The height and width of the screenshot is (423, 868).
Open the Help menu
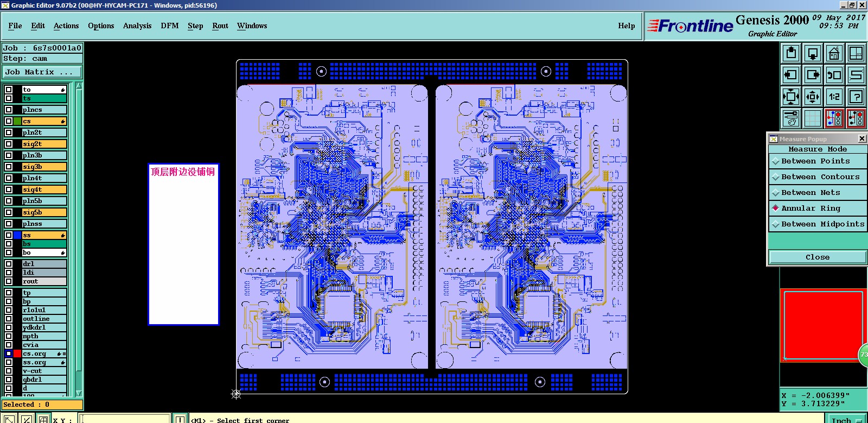point(627,26)
